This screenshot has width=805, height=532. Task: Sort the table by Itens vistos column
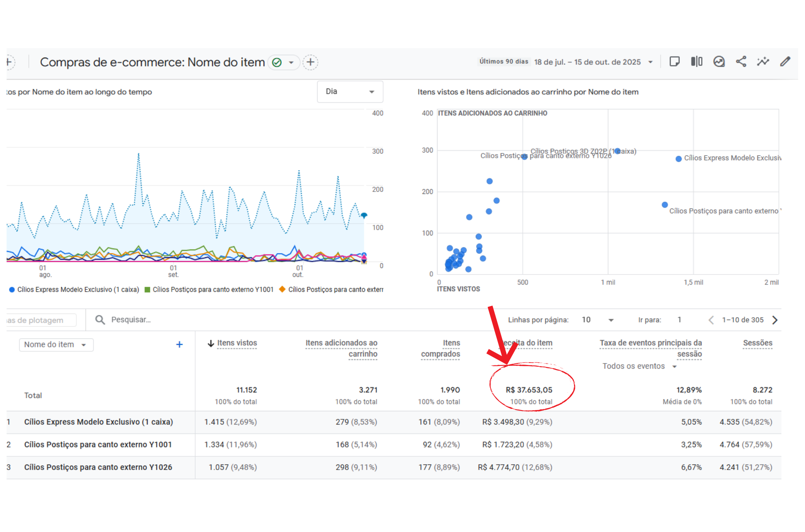click(237, 343)
